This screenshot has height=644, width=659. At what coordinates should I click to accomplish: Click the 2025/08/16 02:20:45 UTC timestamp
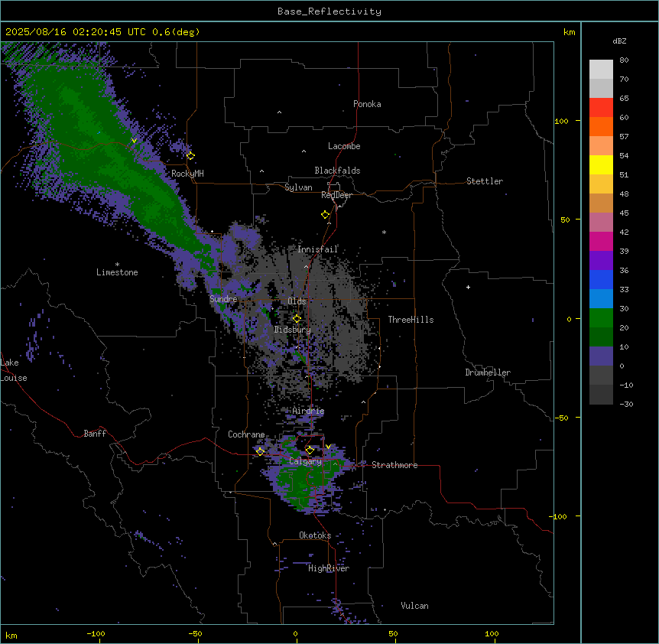(x=76, y=32)
